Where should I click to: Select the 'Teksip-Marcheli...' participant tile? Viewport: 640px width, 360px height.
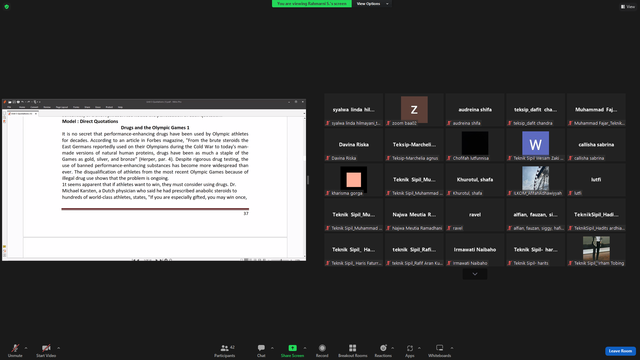pyautogui.click(x=414, y=144)
